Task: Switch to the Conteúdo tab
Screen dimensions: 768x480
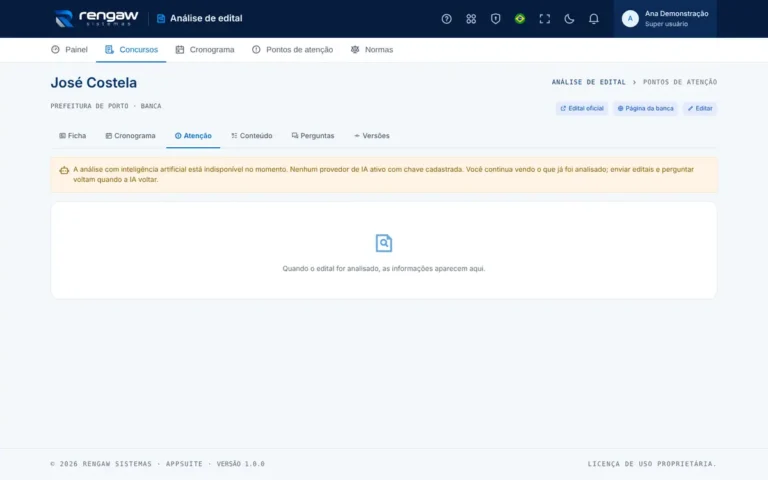Action: pos(252,136)
